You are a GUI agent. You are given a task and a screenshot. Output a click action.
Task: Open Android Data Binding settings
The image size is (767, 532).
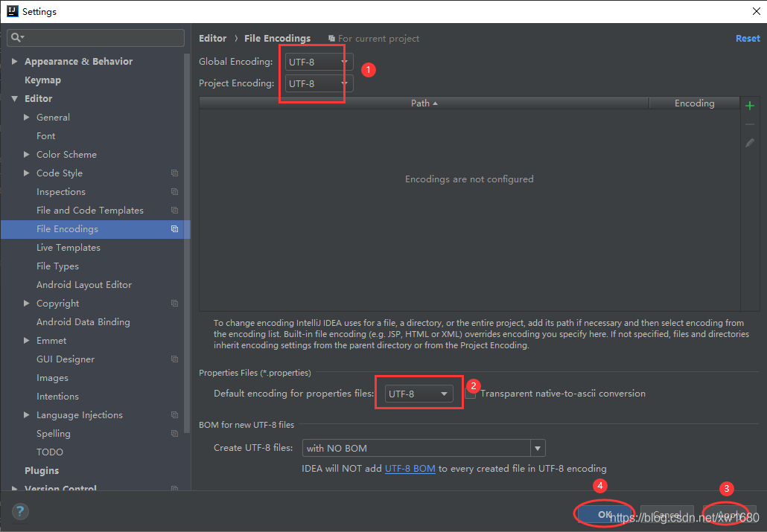(x=83, y=321)
